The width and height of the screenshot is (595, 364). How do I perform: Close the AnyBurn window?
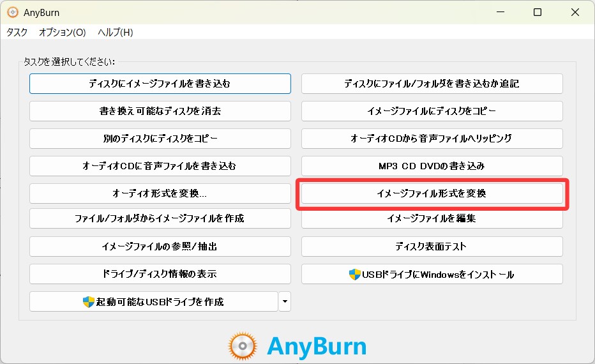pyautogui.click(x=575, y=12)
